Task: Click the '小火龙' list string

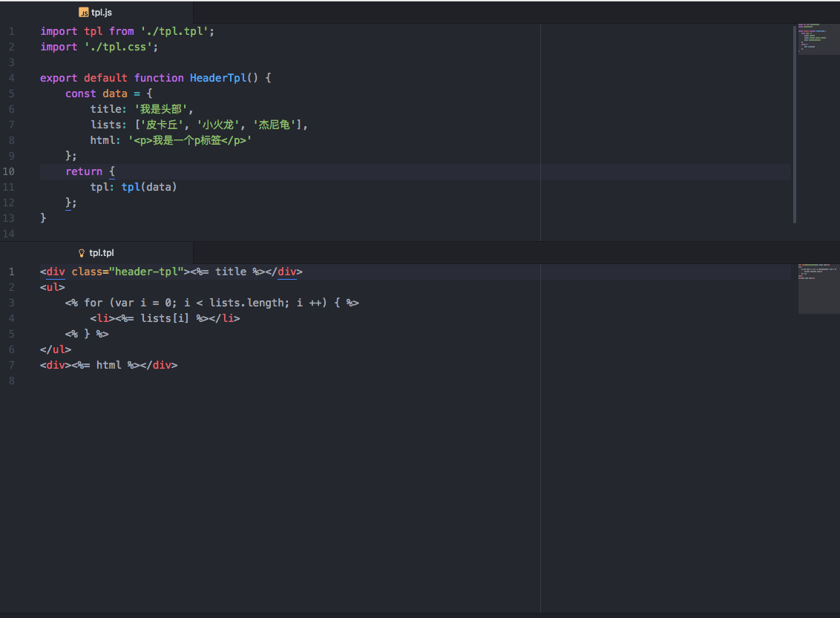Action: (x=218, y=124)
